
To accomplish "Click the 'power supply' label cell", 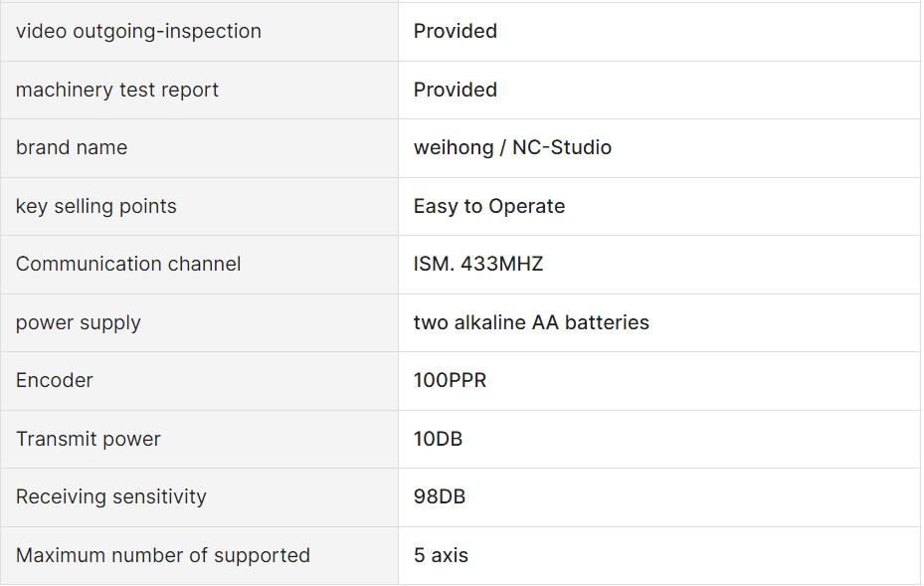I will (199, 323).
